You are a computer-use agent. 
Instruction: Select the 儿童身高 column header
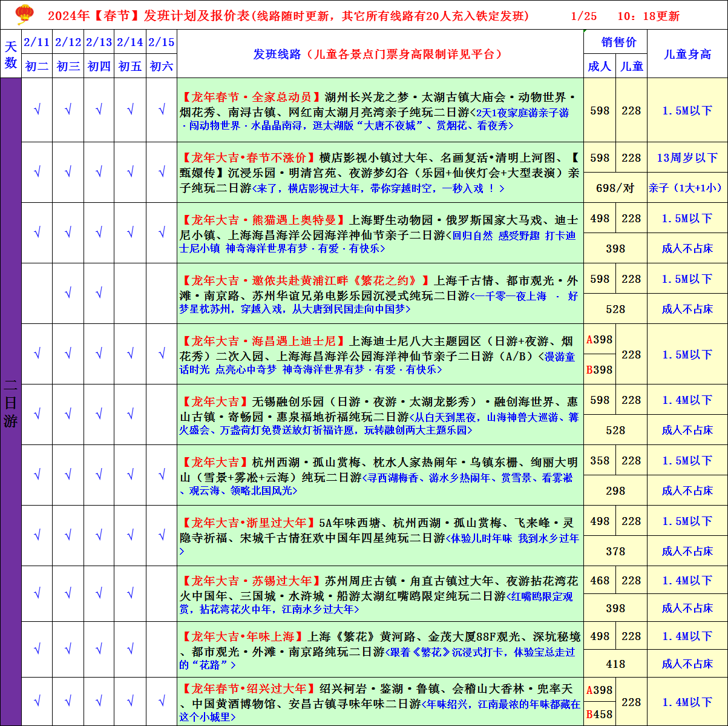687,54
